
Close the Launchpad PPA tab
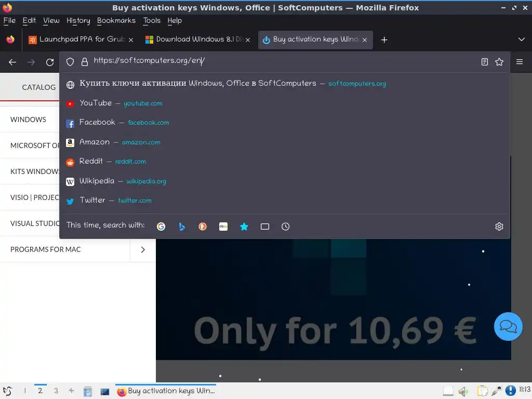[131, 39]
